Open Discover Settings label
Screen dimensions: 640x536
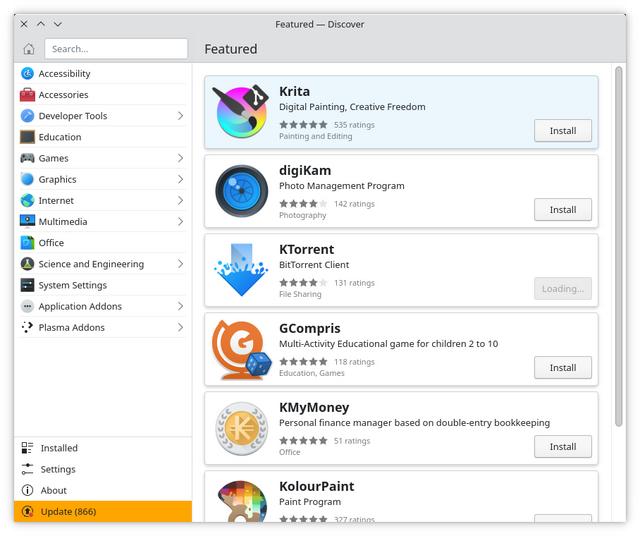58,469
